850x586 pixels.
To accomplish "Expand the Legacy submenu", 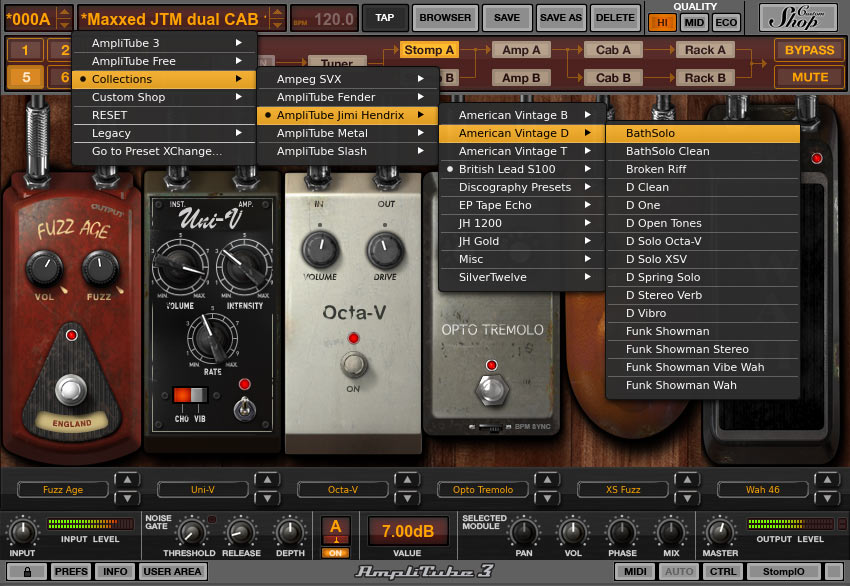I will (164, 133).
